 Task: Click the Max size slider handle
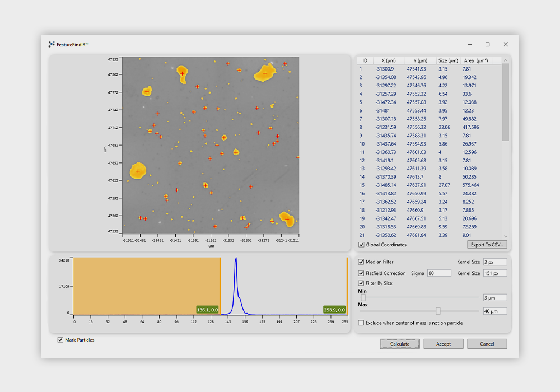click(438, 311)
